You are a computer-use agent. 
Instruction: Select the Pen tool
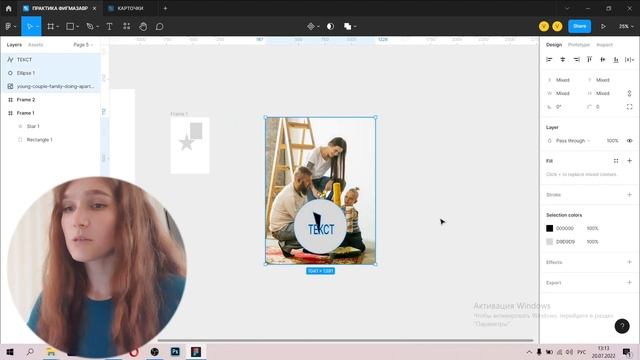point(90,27)
